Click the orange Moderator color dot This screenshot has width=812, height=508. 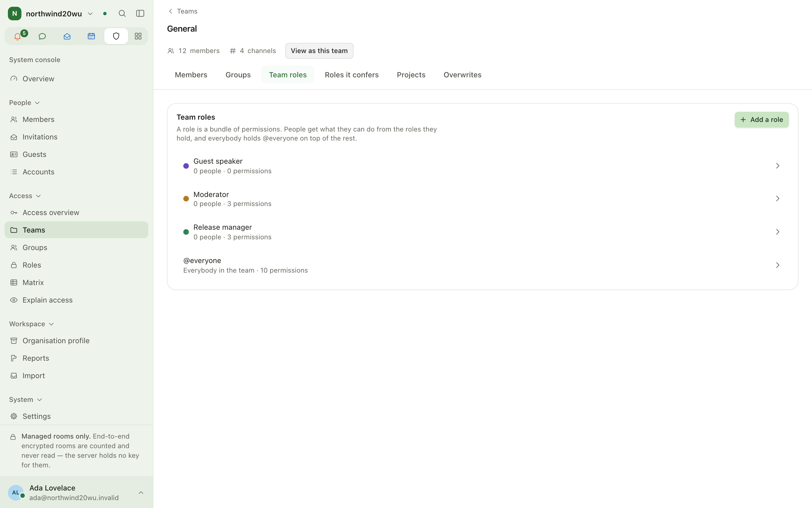186,199
